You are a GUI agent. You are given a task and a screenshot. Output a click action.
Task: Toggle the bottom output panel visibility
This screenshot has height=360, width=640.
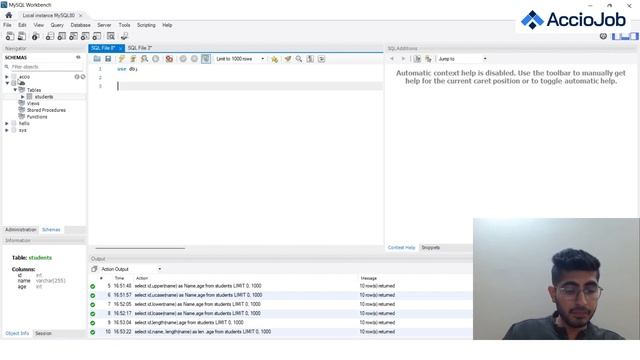[x=625, y=36]
